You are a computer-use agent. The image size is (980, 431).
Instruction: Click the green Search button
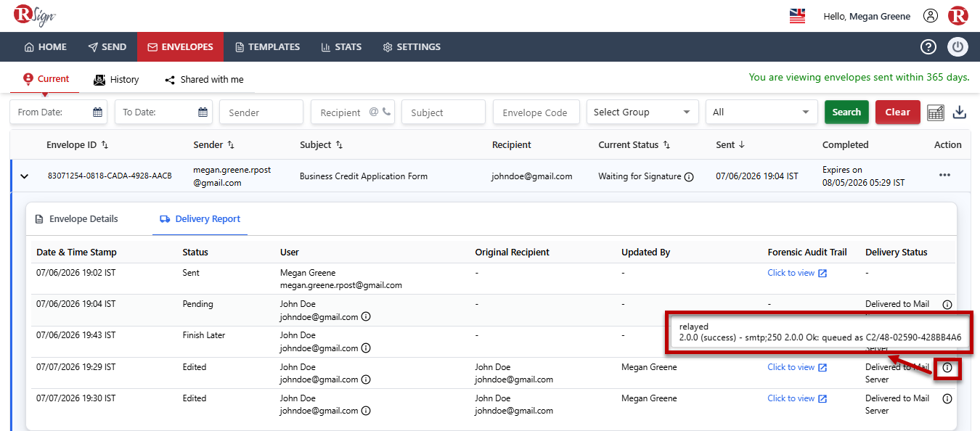846,112
